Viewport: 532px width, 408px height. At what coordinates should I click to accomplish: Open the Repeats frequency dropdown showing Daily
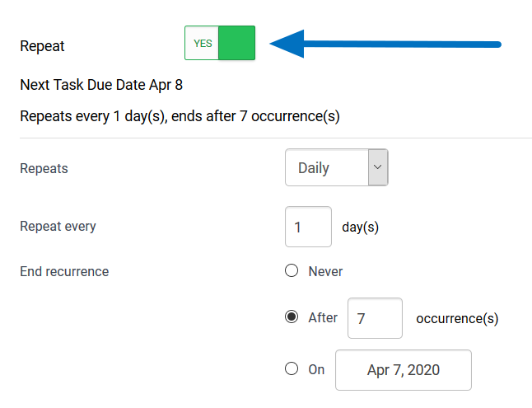click(327, 168)
